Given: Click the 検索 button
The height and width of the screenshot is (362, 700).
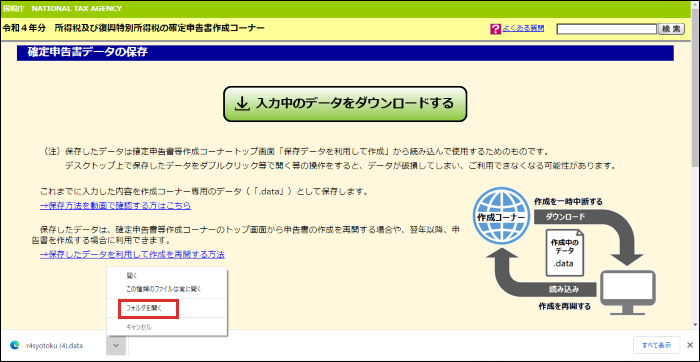Looking at the screenshot, I should point(671,29).
